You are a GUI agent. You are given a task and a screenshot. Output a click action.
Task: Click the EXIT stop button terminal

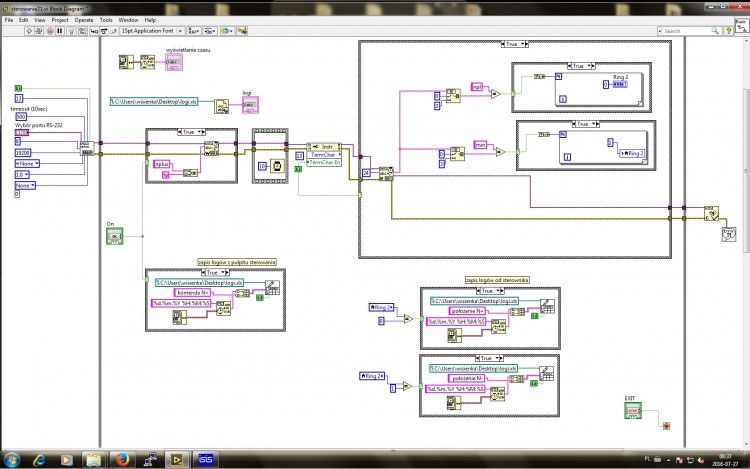(x=633, y=411)
